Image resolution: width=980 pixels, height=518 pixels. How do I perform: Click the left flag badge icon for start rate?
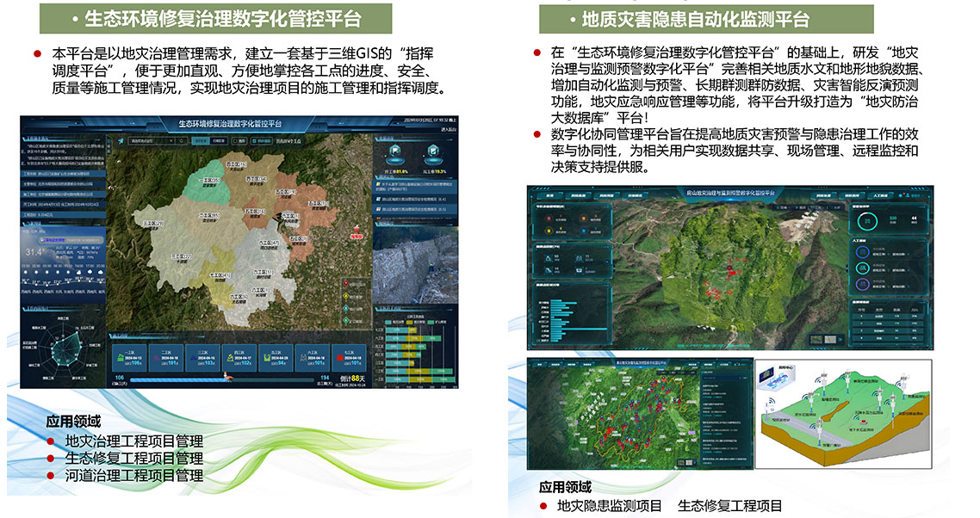394,151
